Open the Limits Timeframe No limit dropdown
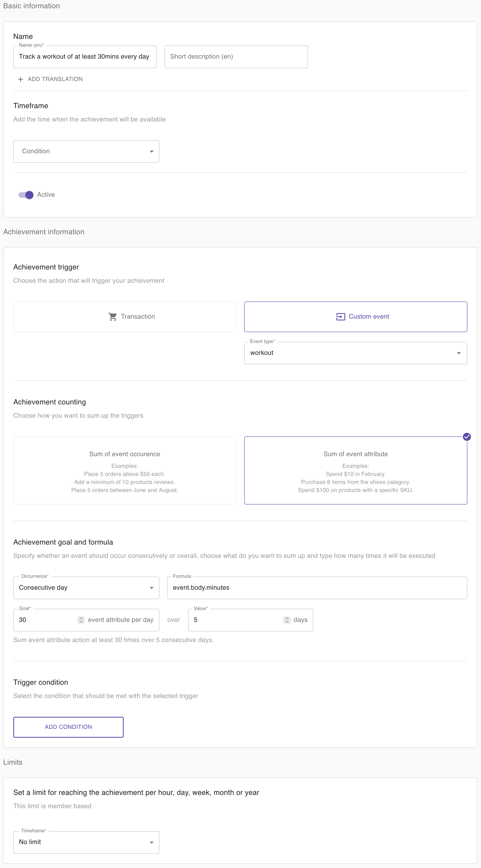 86,842
